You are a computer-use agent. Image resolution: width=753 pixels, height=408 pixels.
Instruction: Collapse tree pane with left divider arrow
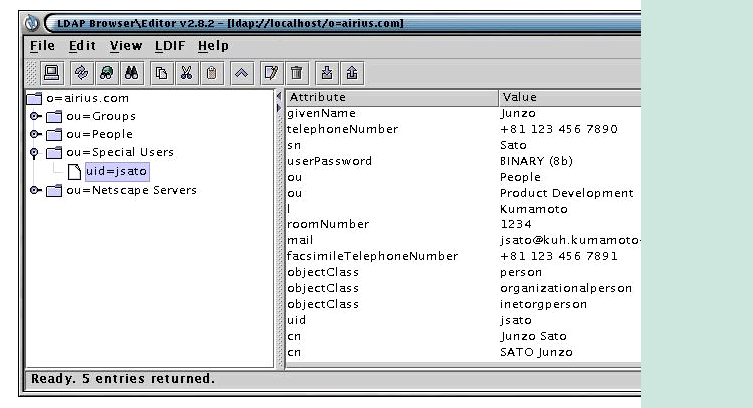point(279,96)
